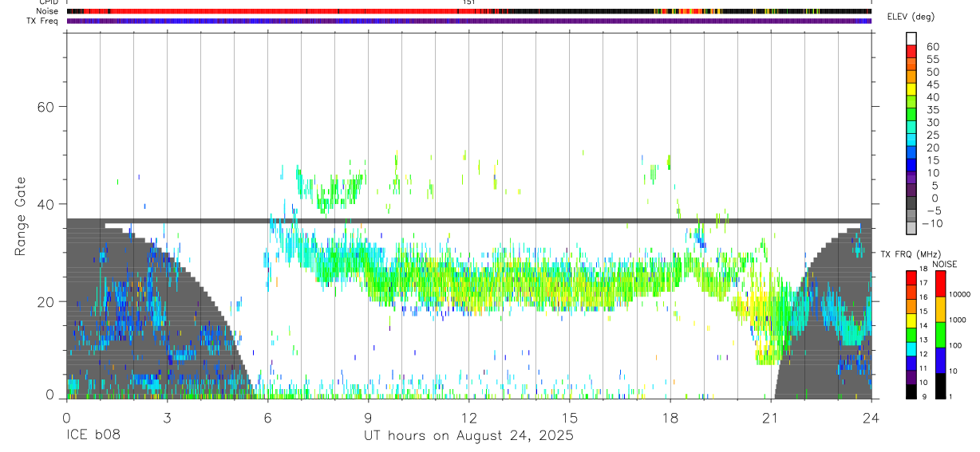Click the '45' label on the ELEV color bar
Screen dimensions: 980x452
(932, 85)
